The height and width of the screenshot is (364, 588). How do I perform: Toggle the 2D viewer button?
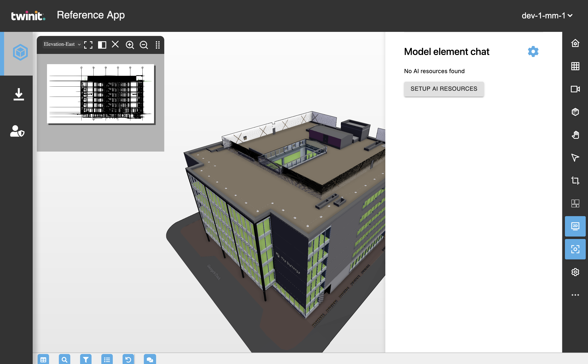click(x=575, y=226)
